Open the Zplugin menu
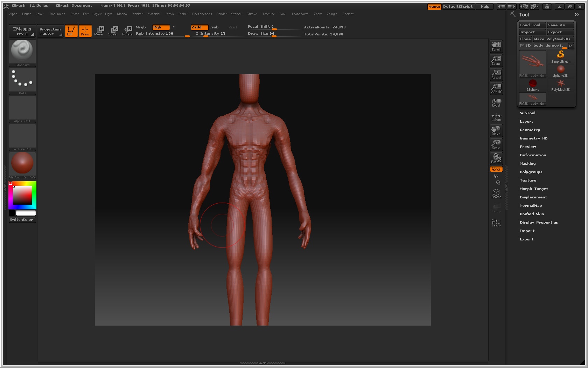The height and width of the screenshot is (368, 588). (332, 14)
